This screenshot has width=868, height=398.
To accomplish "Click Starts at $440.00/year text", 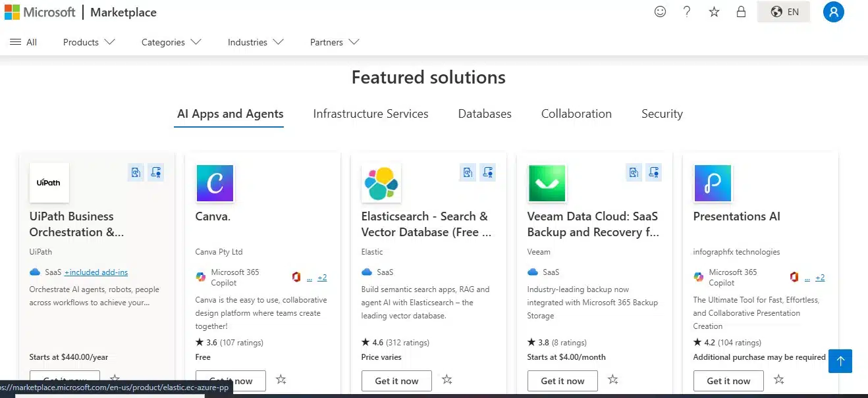I will point(68,357).
